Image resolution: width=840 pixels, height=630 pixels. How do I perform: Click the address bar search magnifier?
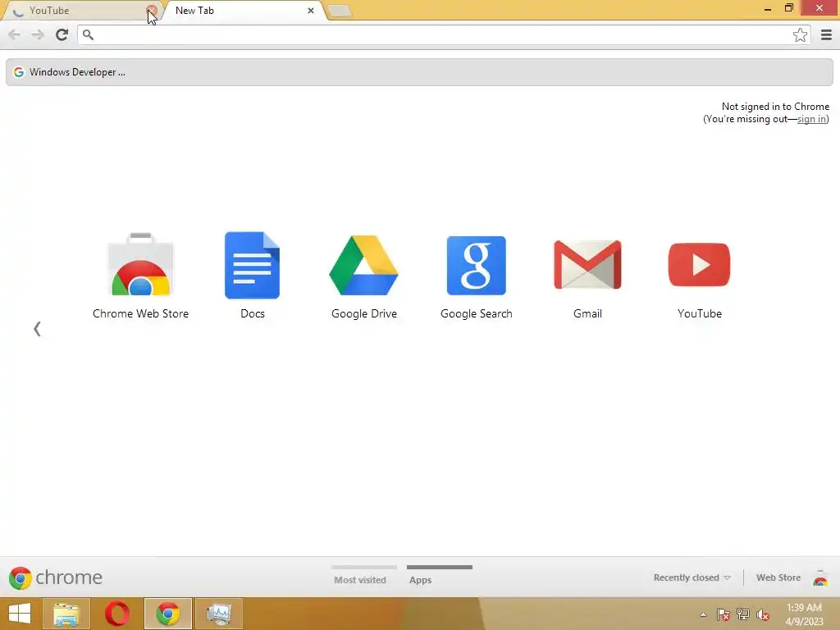88,34
